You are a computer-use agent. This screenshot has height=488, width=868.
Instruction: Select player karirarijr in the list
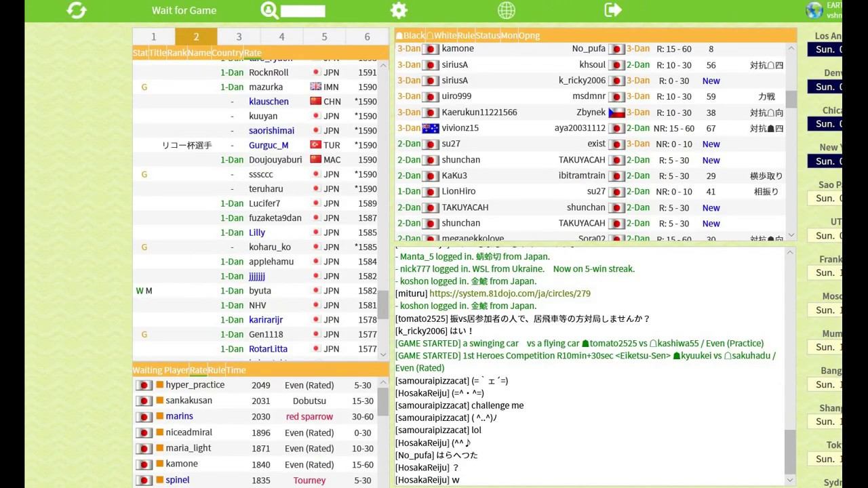click(266, 320)
